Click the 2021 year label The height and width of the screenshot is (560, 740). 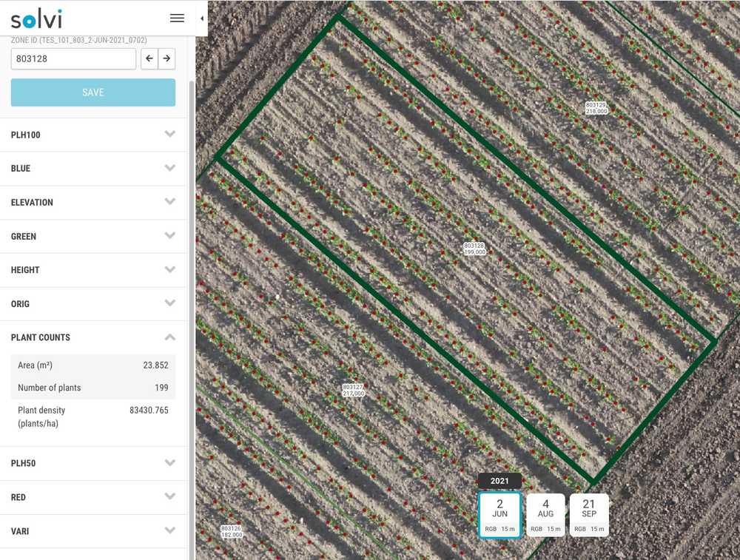(x=499, y=481)
